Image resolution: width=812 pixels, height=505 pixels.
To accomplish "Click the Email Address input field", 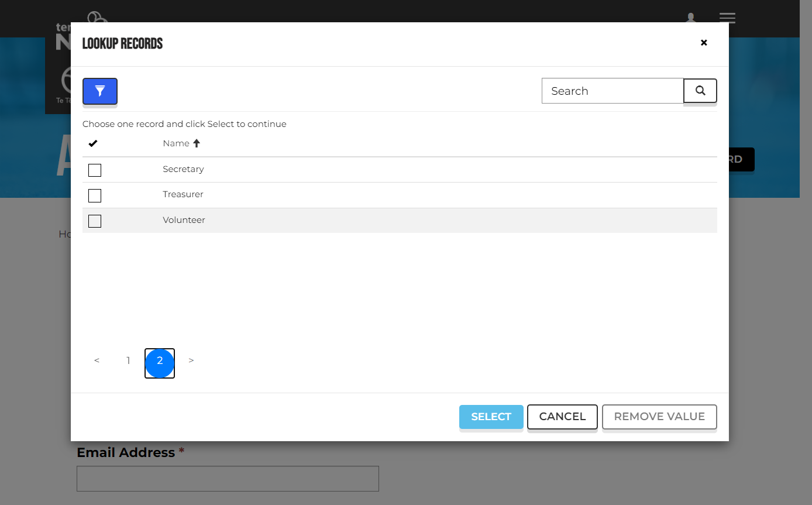I will (x=228, y=479).
